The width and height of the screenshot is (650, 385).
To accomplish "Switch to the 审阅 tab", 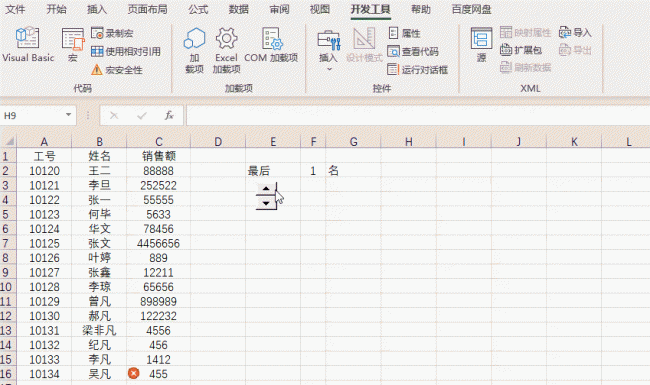I will pyautogui.click(x=279, y=9).
